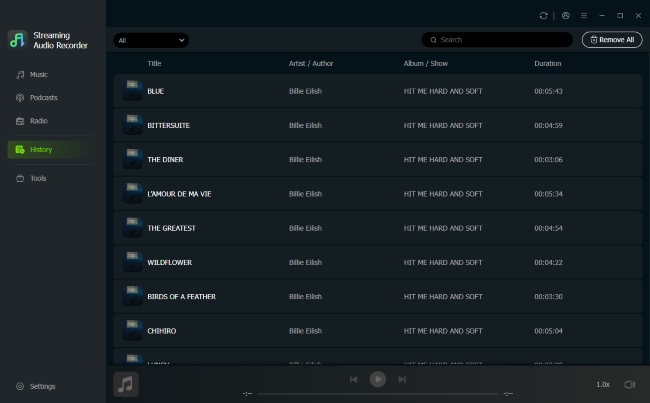Change the 1.0x playback speed
650x403 pixels.
point(603,384)
